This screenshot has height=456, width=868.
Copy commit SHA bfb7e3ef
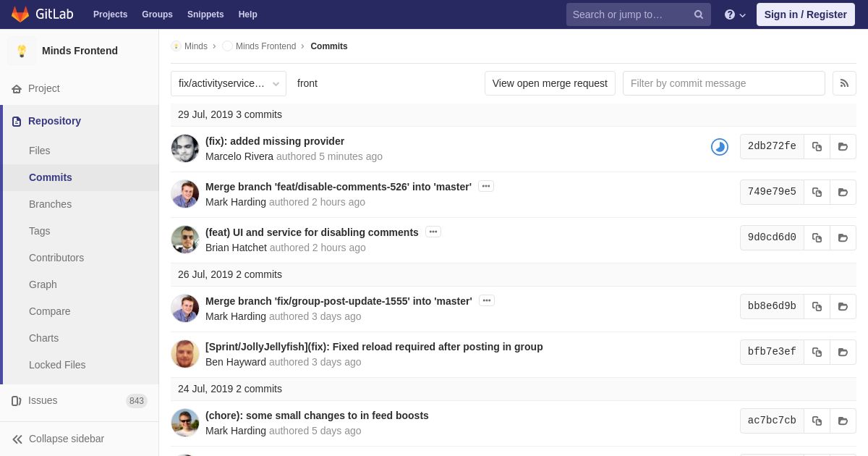817,352
